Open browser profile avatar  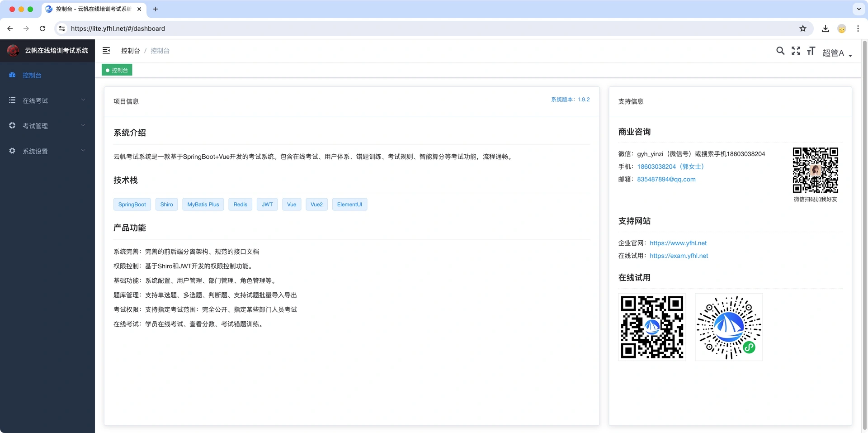[x=842, y=29]
